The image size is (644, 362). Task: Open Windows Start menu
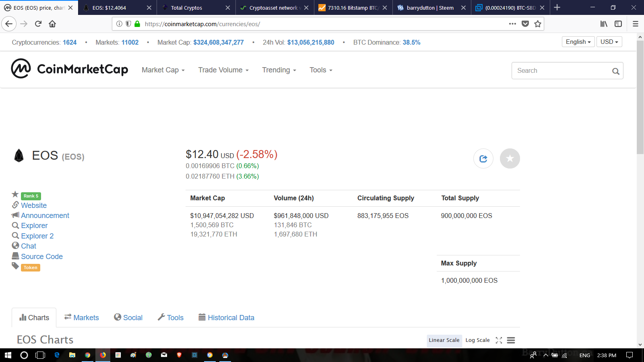click(x=8, y=355)
